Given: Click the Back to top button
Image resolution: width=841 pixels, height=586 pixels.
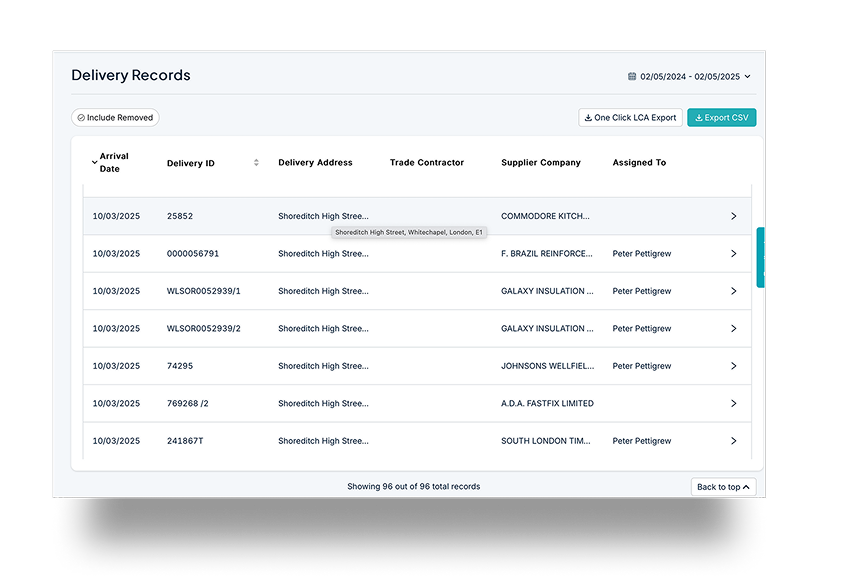Looking at the screenshot, I should (x=724, y=487).
